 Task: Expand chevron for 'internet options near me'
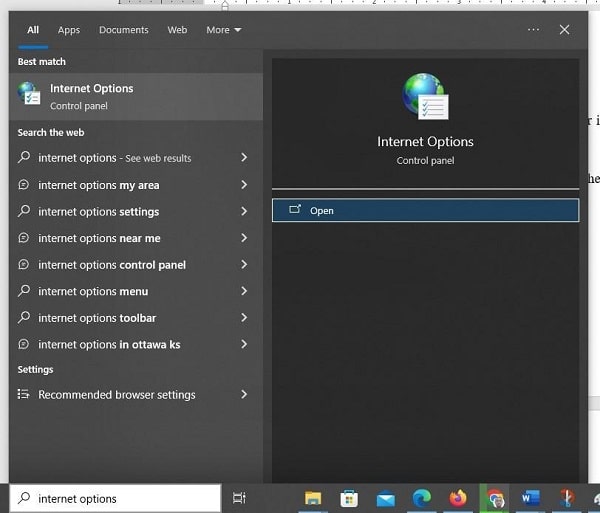tap(244, 238)
